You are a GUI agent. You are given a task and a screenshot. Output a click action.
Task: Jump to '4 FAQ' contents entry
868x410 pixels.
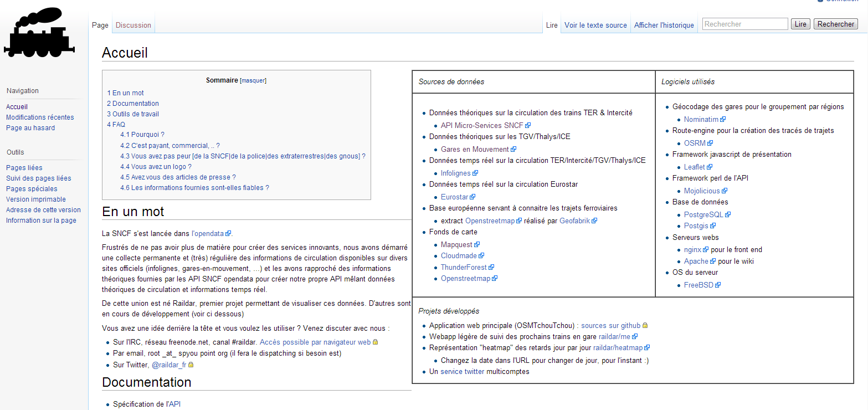point(116,125)
